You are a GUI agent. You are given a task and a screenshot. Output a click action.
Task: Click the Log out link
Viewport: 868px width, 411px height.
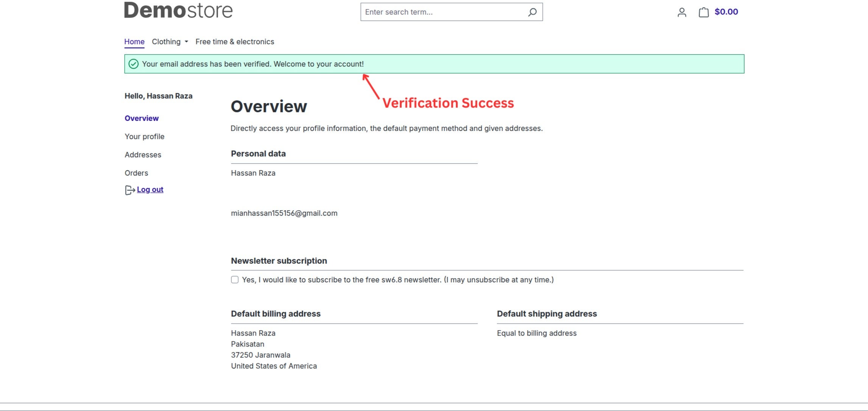[150, 189]
